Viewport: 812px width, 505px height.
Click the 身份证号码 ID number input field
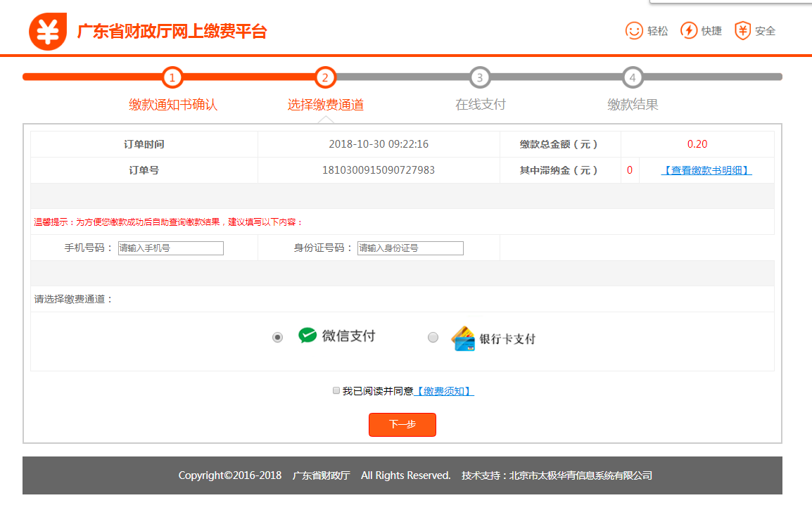[410, 248]
